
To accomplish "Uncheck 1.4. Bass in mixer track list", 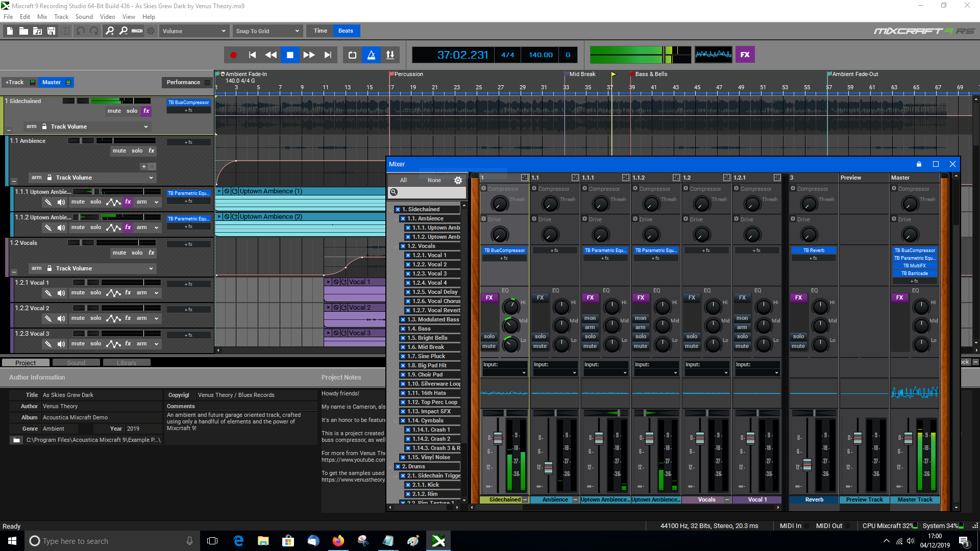I will (x=403, y=329).
